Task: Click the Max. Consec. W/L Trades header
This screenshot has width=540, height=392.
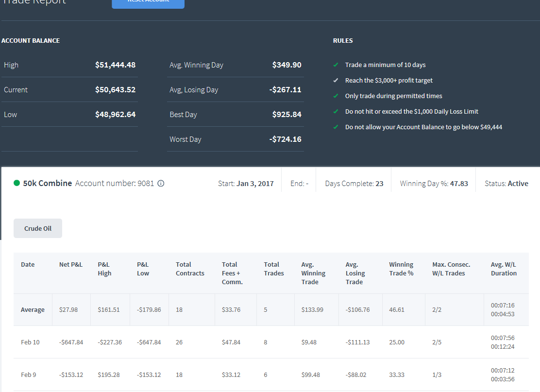Action: (x=451, y=269)
